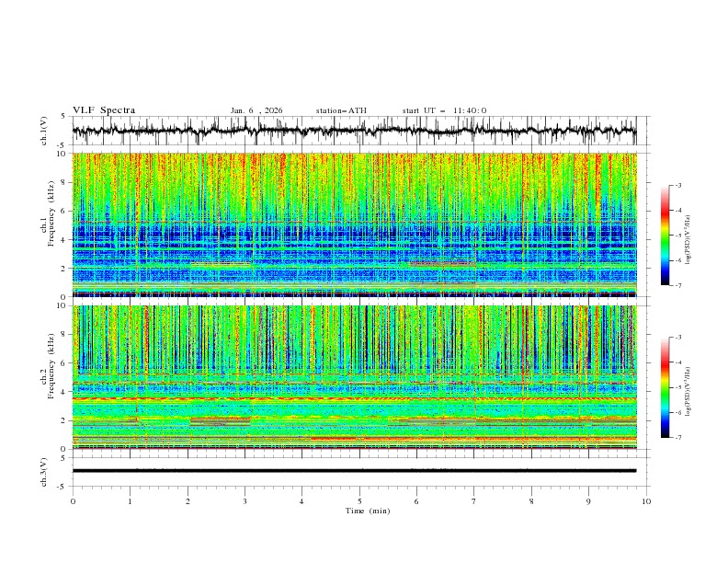Click the '-5' label on ch.1 colorbar
Image resolution: width=728 pixels, height=563 pixels.
[678, 236]
